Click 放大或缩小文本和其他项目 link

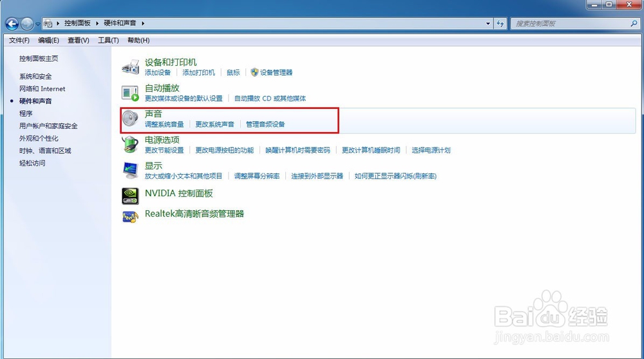(184, 176)
